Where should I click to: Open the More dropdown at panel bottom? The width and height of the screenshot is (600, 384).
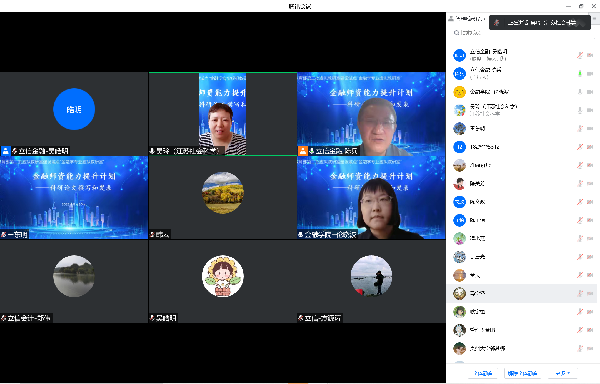(x=562, y=373)
